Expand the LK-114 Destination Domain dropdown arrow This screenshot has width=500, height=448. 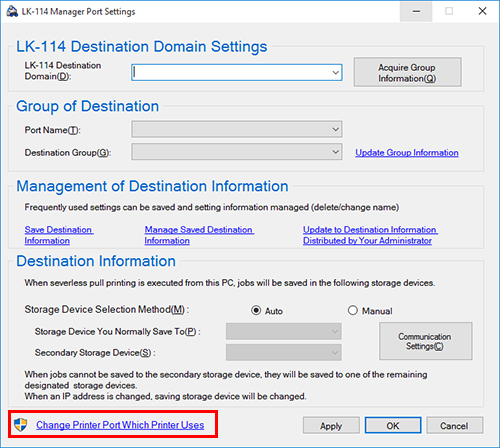(335, 73)
